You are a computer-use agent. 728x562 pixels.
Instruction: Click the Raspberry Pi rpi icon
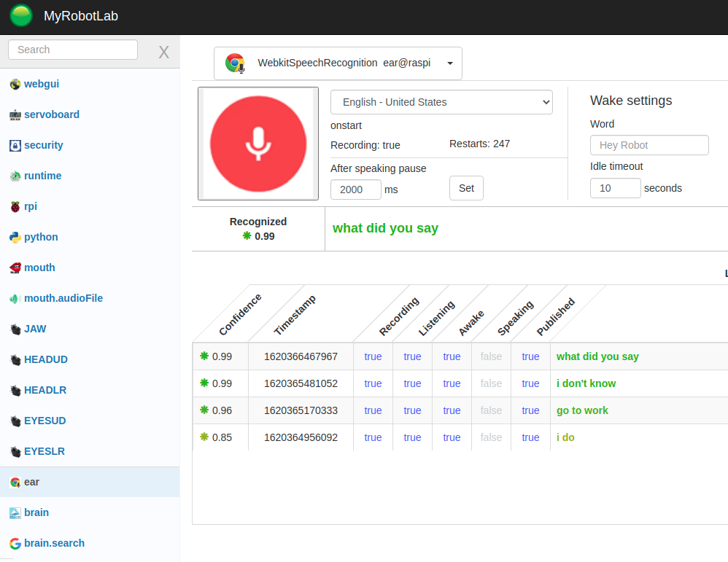[x=15, y=207]
